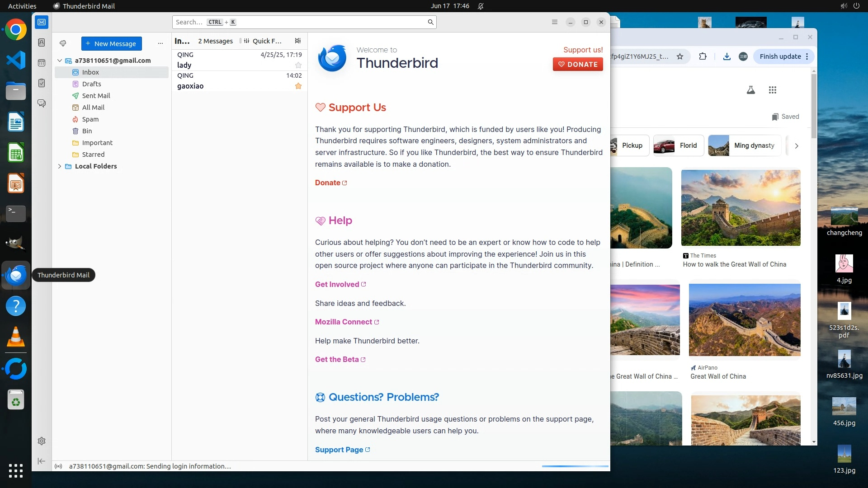This screenshot has height=488, width=868.
Task: Star the "lady" message
Action: 298,65
